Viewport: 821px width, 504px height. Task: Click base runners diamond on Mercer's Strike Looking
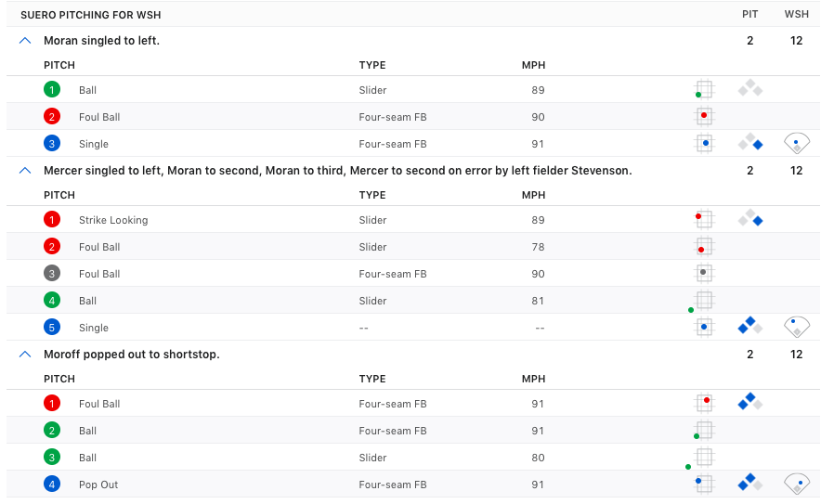[x=750, y=218]
